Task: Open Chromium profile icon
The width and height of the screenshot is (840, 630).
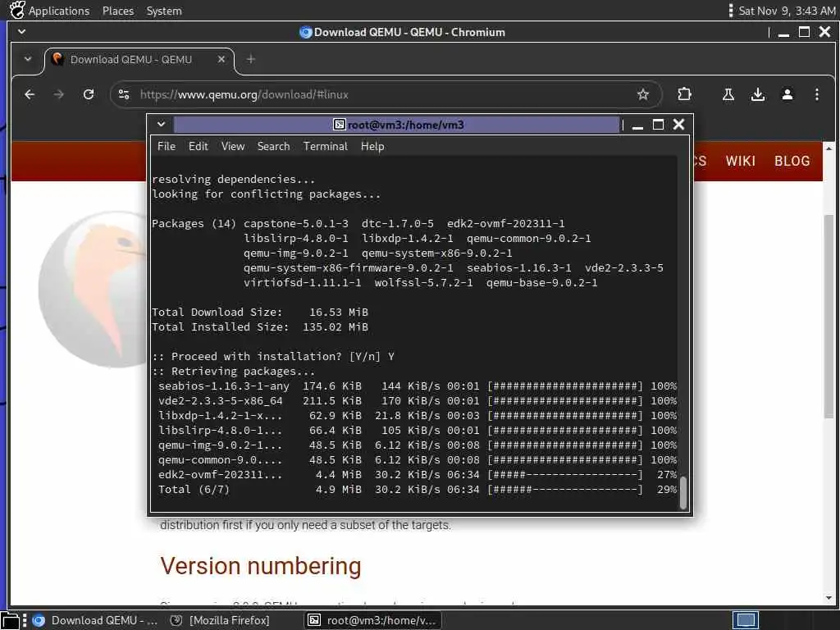Action: pyautogui.click(x=787, y=95)
